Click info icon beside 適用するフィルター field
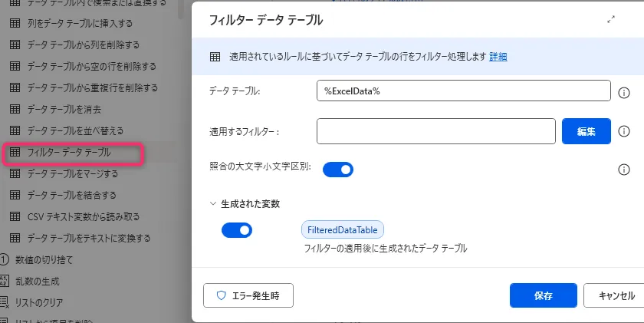The image size is (644, 323). click(x=624, y=131)
